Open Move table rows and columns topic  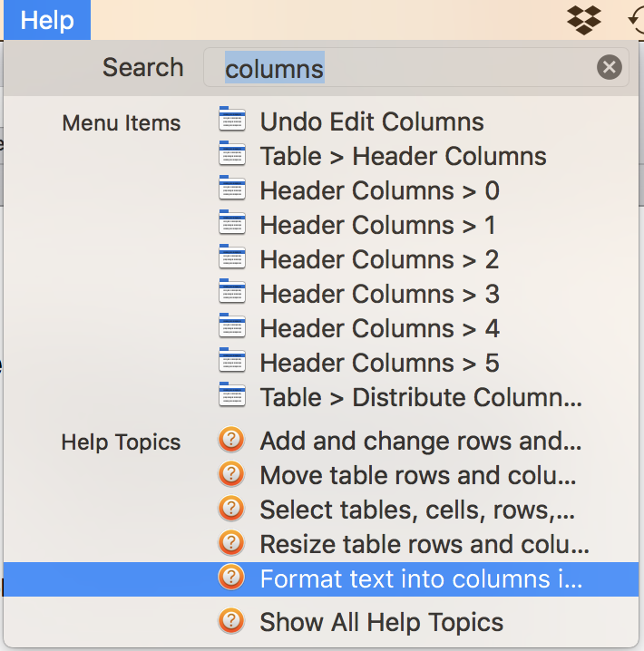(x=417, y=475)
